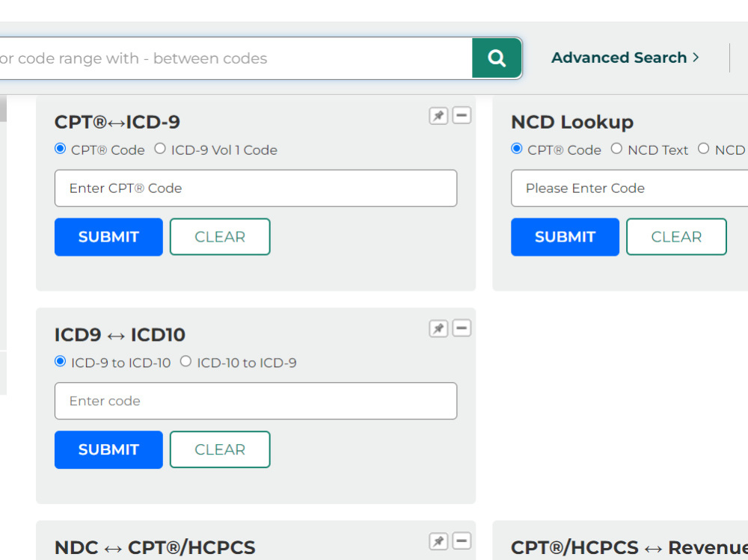The width and height of the screenshot is (748, 560).
Task: Submit the CPT®↔ICD-9 lookup
Action: pyautogui.click(x=108, y=237)
